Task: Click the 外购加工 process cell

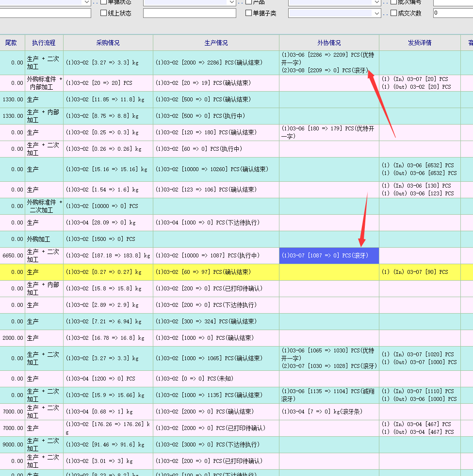Action: coord(44,239)
